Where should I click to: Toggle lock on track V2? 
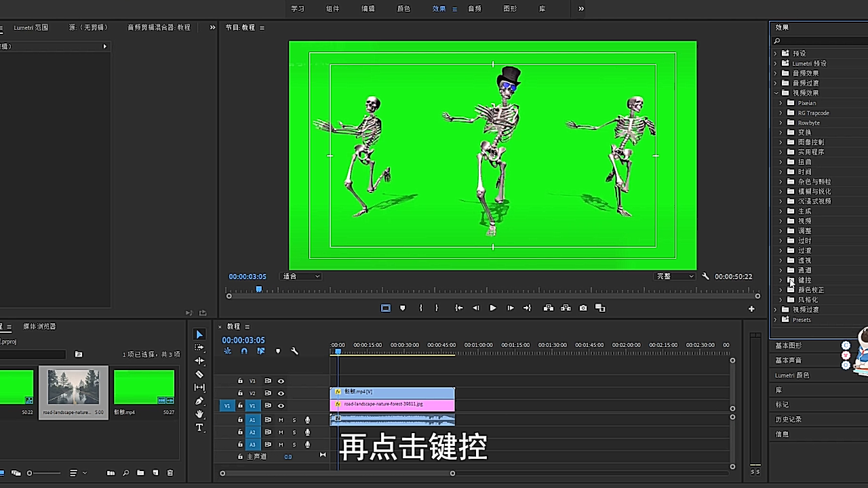click(x=240, y=393)
